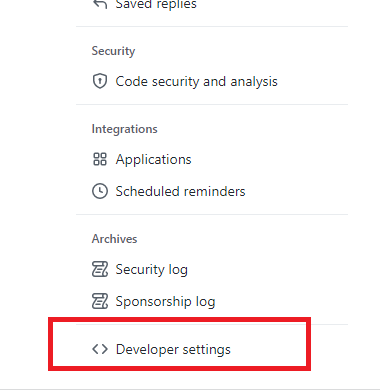View the Security log
The width and height of the screenshot is (380, 392).
pos(151,270)
